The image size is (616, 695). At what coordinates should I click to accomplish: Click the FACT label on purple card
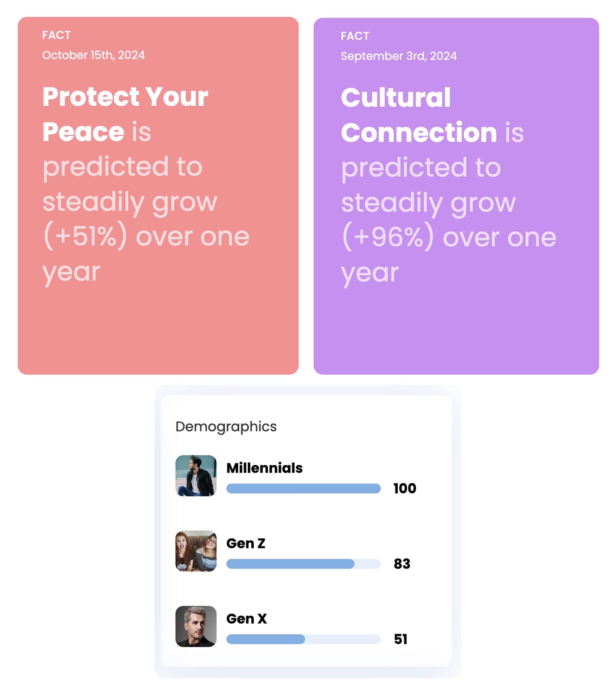point(355,36)
